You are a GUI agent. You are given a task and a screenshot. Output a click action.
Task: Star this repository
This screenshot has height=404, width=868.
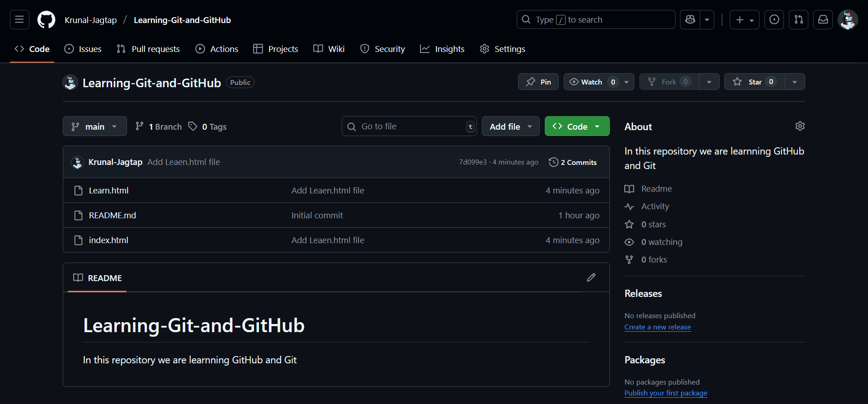click(x=755, y=82)
